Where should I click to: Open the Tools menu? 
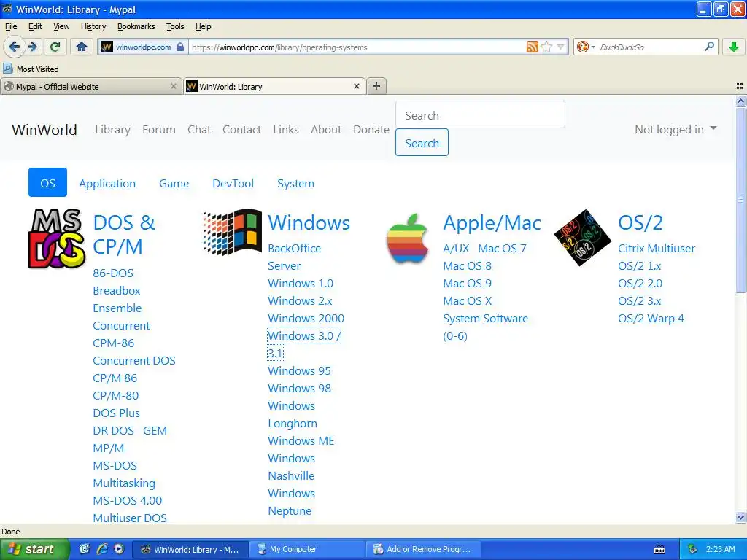175,26
